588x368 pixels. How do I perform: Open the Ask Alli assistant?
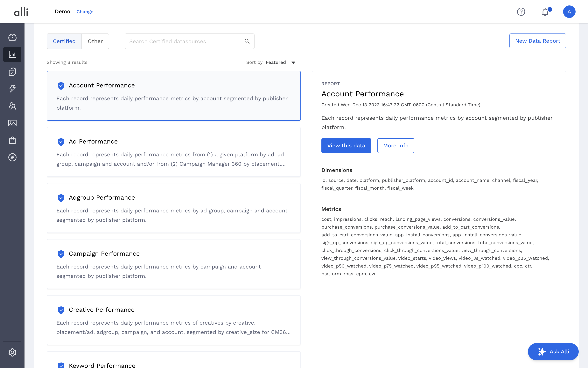[x=553, y=351]
